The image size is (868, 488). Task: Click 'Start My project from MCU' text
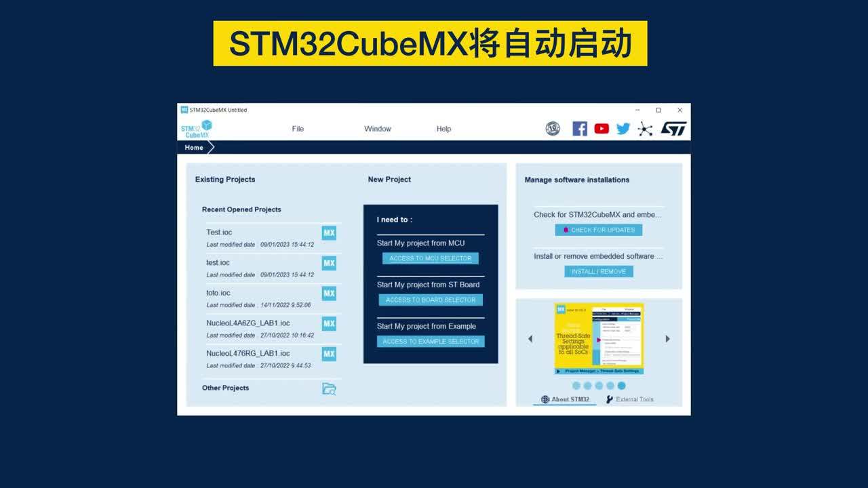pyautogui.click(x=420, y=243)
